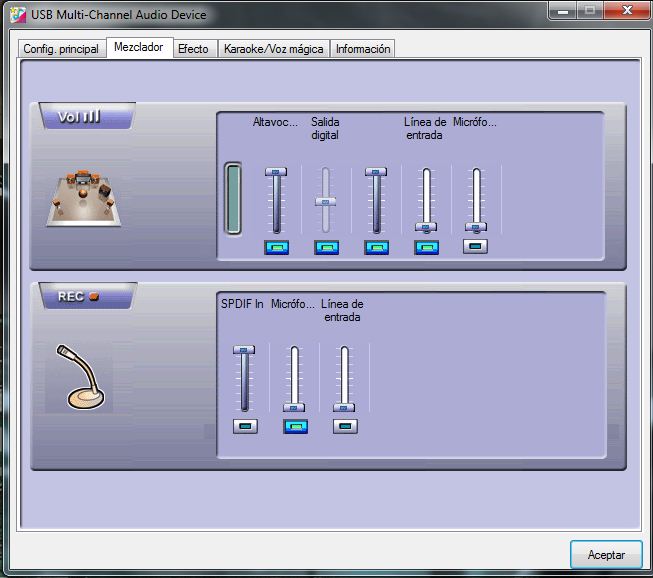Switch to the Config. principal tab

coord(61,49)
